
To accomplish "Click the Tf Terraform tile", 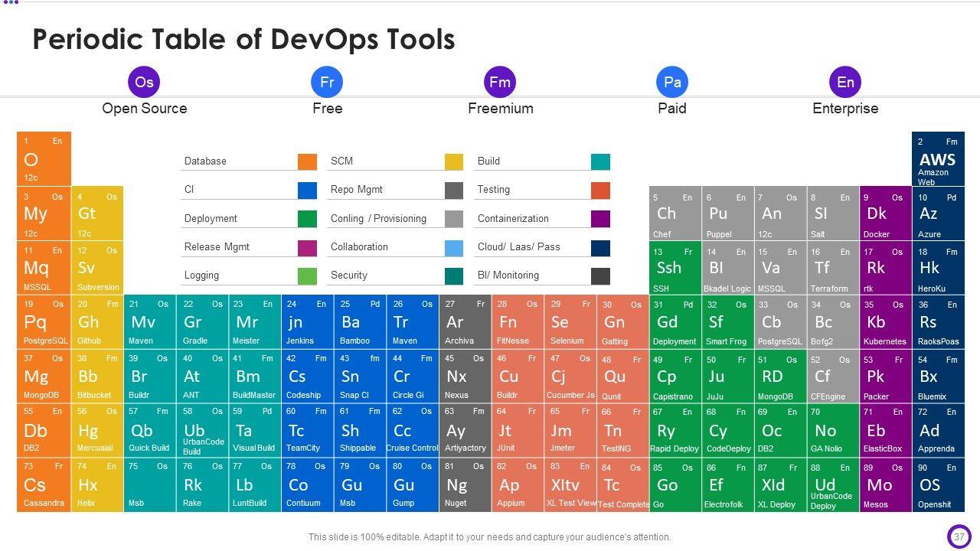I will [832, 268].
